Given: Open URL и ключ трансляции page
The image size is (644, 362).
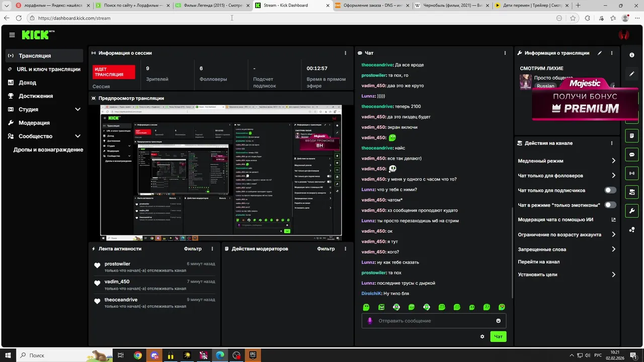Looking at the screenshot, I should (x=44, y=69).
